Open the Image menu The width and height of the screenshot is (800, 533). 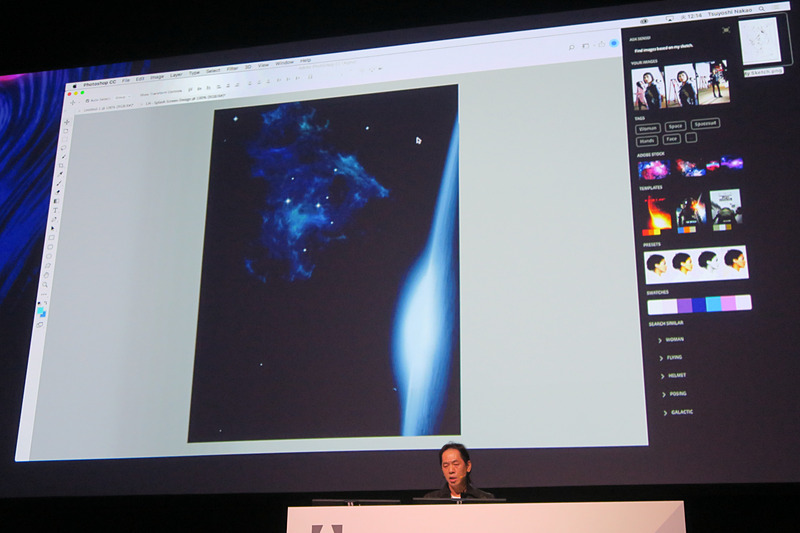click(157, 77)
